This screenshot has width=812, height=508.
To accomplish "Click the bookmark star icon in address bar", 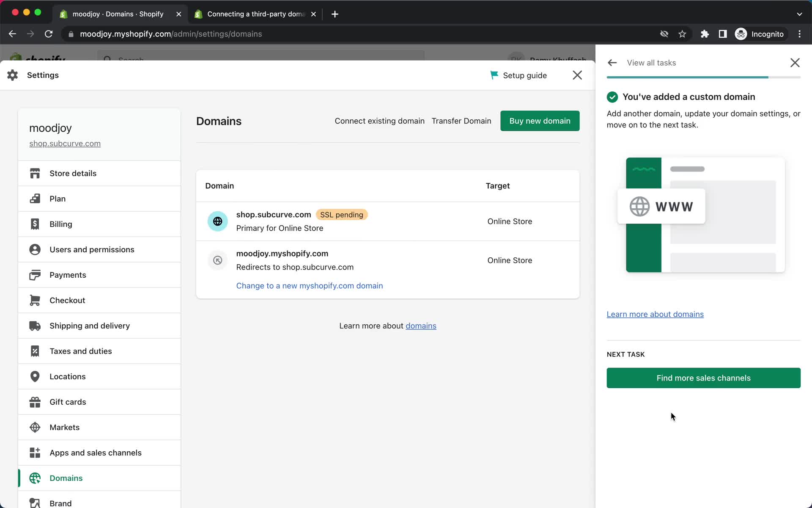I will pos(682,33).
